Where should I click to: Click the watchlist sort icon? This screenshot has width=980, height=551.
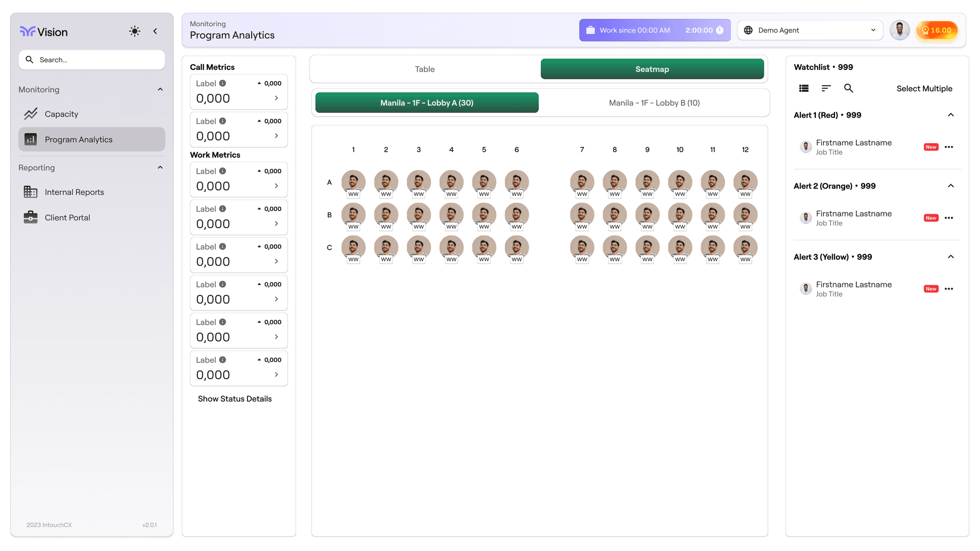(826, 88)
